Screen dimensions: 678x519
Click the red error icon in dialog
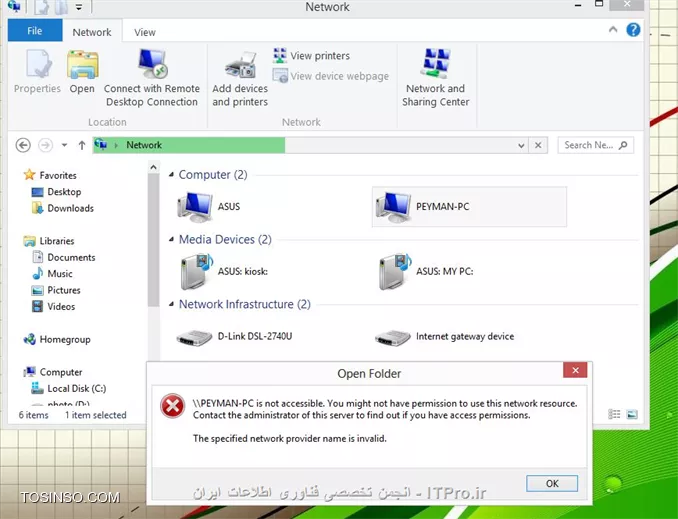point(172,405)
